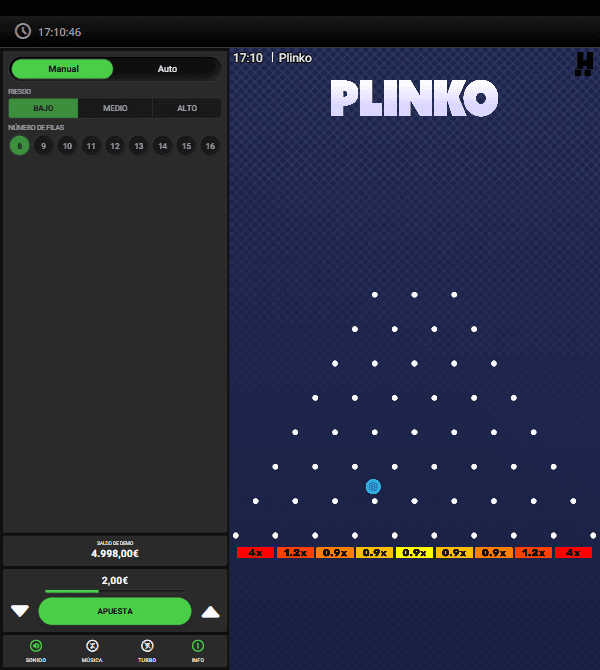Click the bet amount progress slider
The height and width of the screenshot is (670, 600).
[x=115, y=591]
